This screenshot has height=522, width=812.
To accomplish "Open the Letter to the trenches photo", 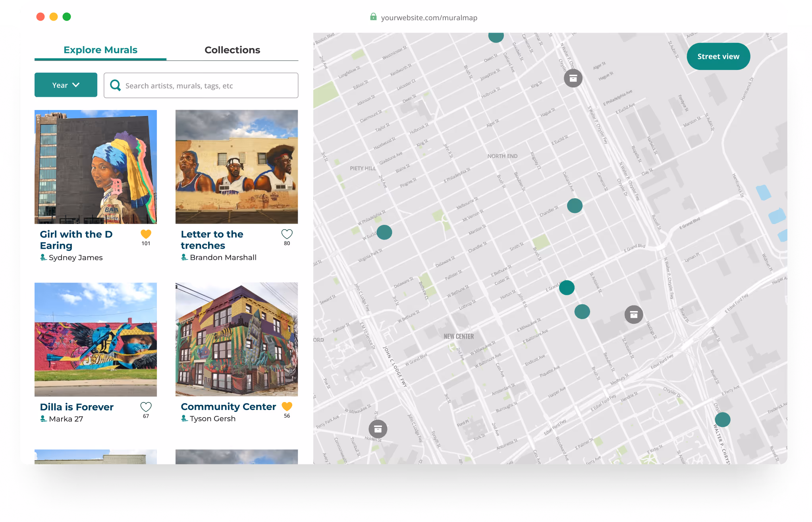I will tap(237, 167).
